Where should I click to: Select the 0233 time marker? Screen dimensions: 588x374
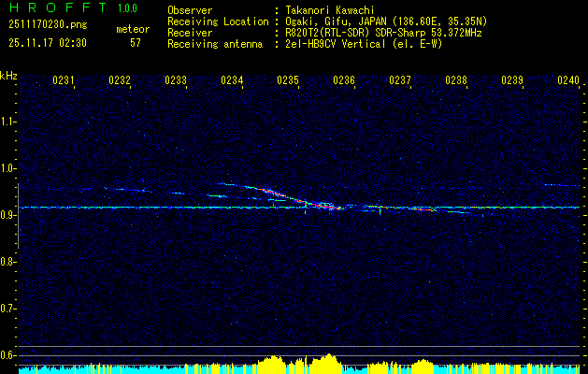click(176, 81)
